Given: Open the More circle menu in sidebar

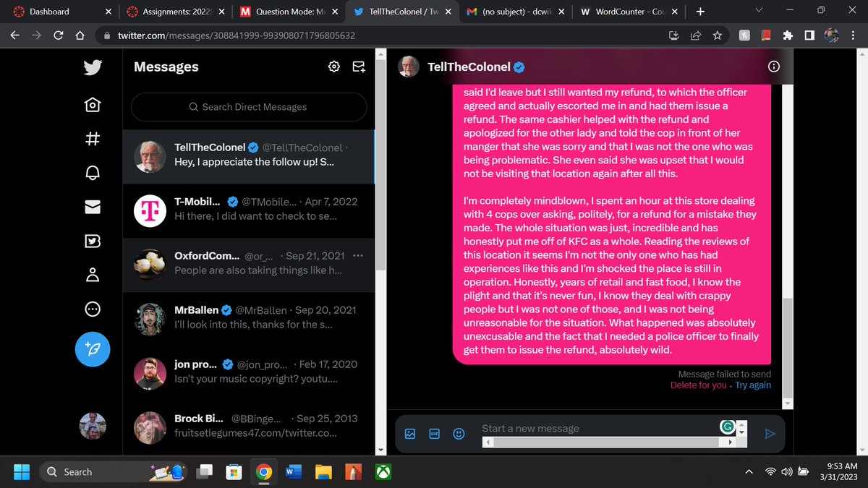Looking at the screenshot, I should [x=92, y=309].
